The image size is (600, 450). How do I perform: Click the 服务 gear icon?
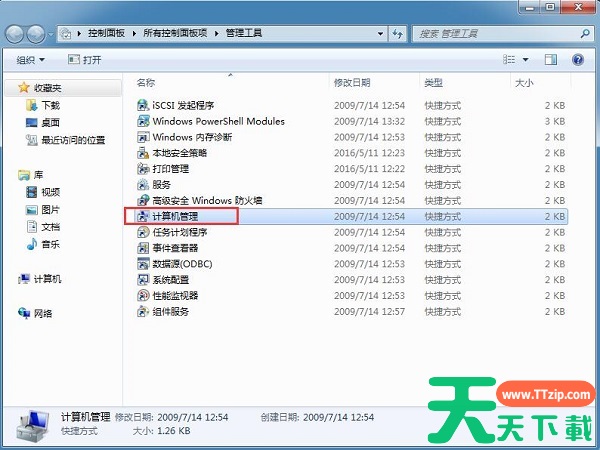pyautogui.click(x=144, y=185)
